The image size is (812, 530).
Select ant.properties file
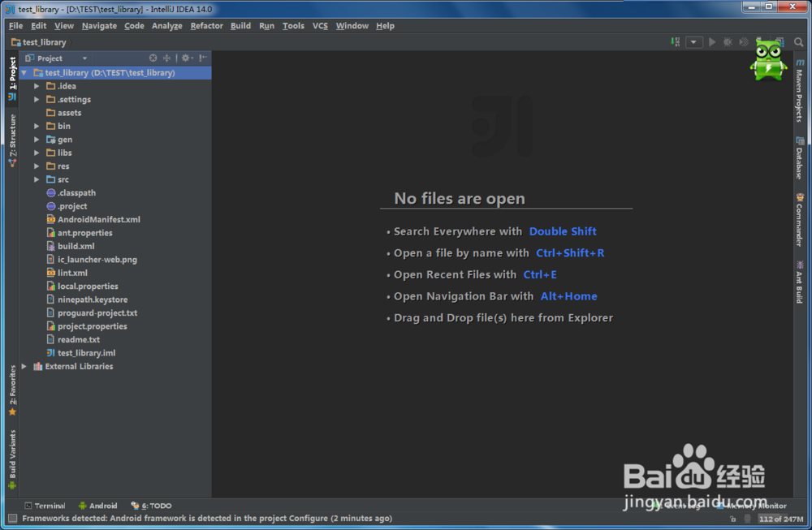click(x=80, y=233)
